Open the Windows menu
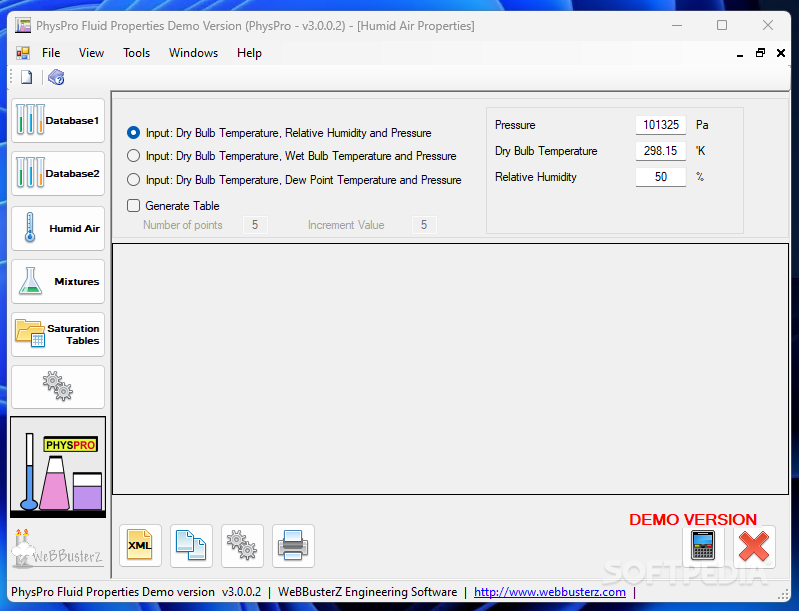 point(194,53)
